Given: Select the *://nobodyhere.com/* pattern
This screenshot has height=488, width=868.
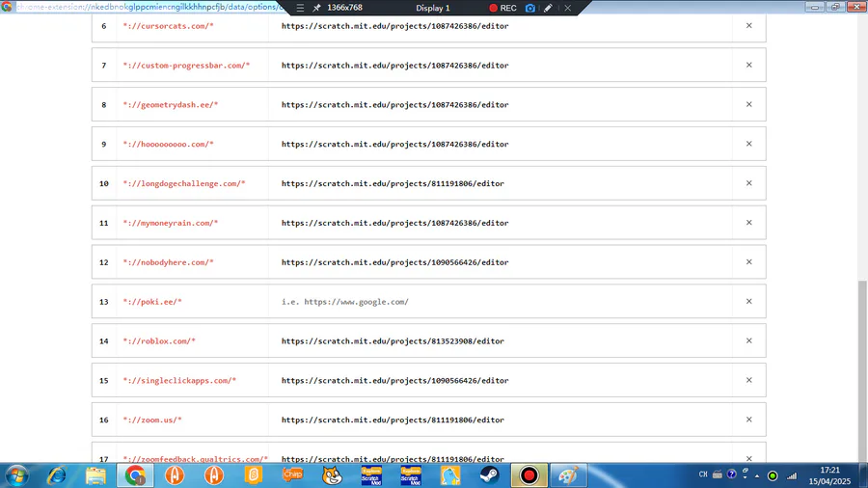Looking at the screenshot, I should pyautogui.click(x=168, y=262).
